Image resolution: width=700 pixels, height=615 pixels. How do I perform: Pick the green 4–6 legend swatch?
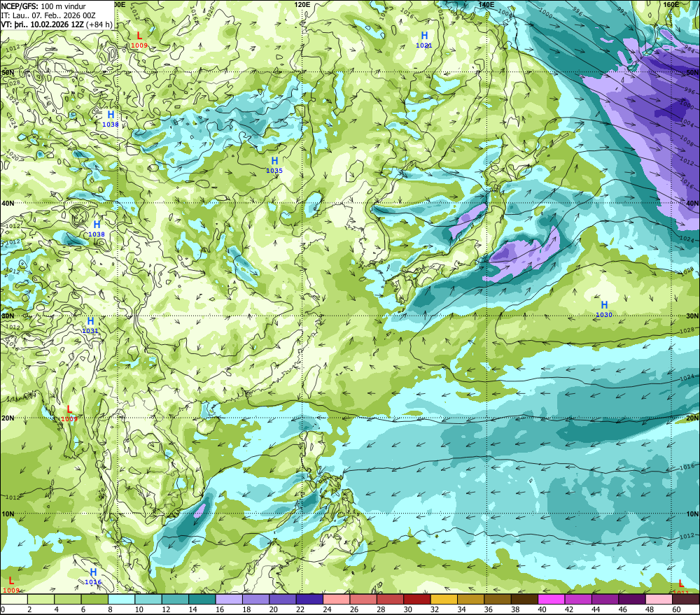67,599
